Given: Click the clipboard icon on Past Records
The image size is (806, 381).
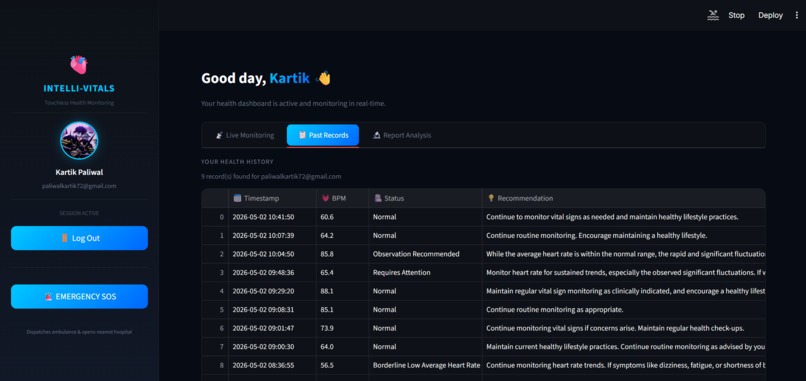Looking at the screenshot, I should tap(302, 135).
